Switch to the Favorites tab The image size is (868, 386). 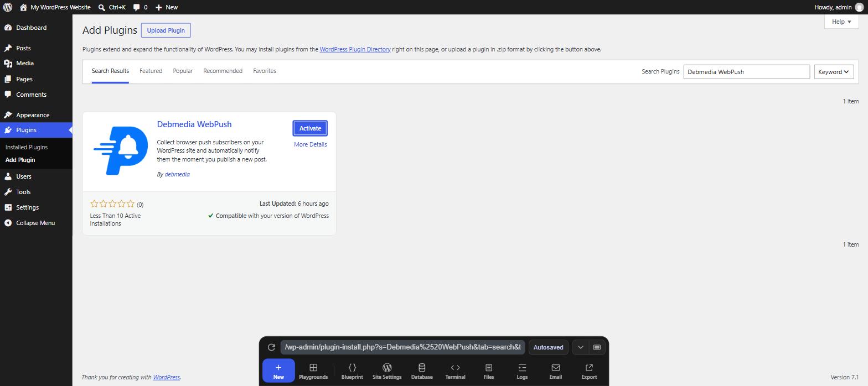coord(265,71)
